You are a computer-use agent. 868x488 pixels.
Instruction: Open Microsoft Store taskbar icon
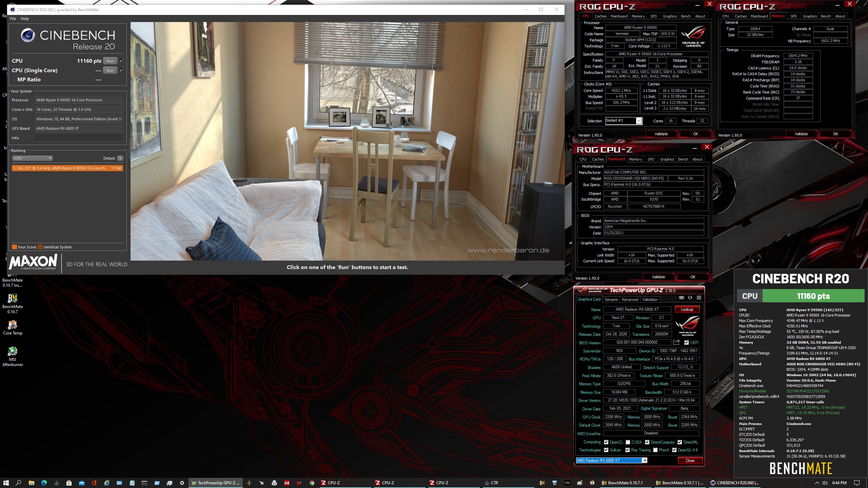69,483
